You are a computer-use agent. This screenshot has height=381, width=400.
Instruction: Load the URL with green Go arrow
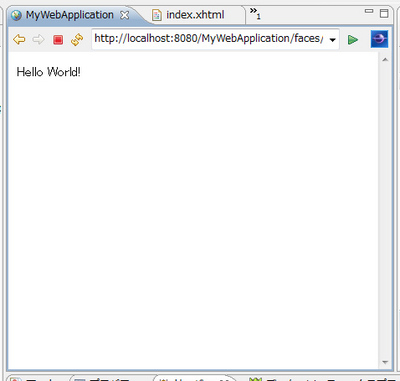353,40
